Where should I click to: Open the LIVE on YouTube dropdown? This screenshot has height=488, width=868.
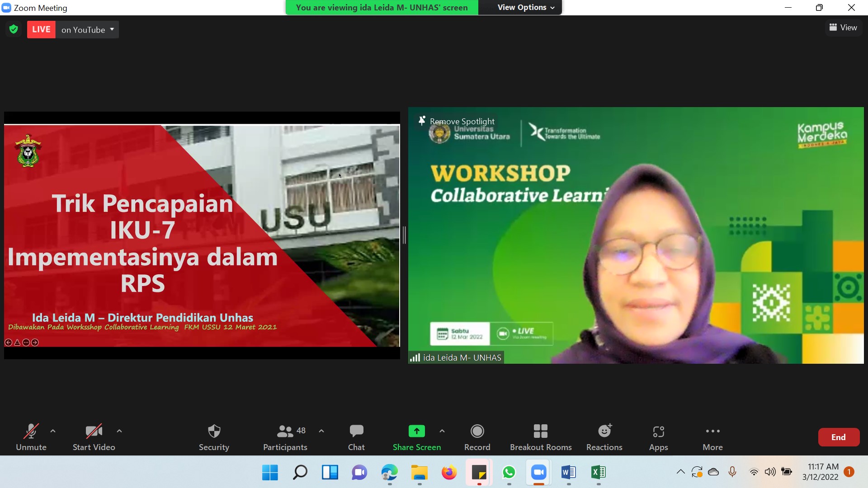pyautogui.click(x=88, y=29)
